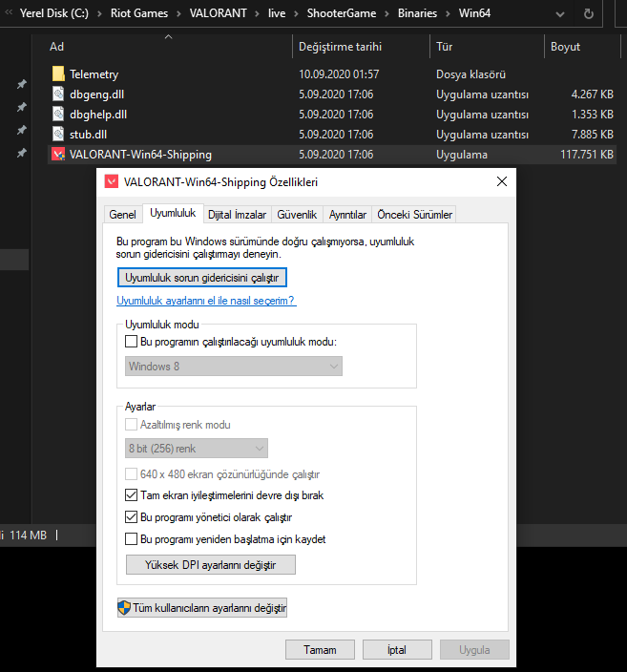
Task: Click the Uygula button
Action: 474,650
